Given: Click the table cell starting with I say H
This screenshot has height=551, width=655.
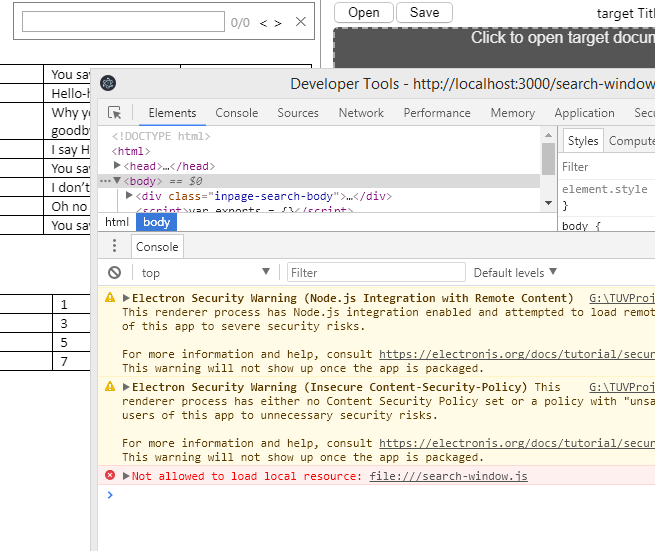Looking at the screenshot, I should coord(67,150).
